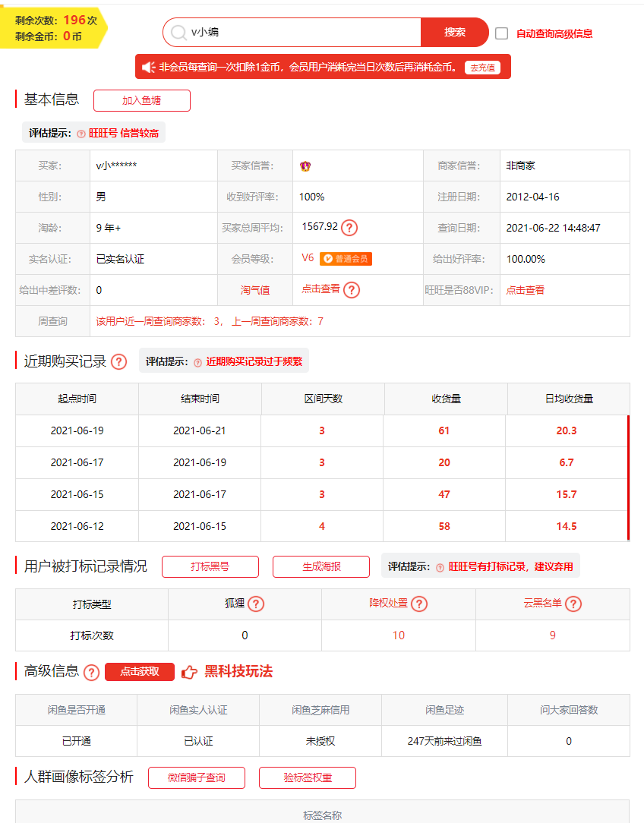The width and height of the screenshot is (644, 823).
Task: Click the help icon next to 高级信息
Action: tap(91, 672)
